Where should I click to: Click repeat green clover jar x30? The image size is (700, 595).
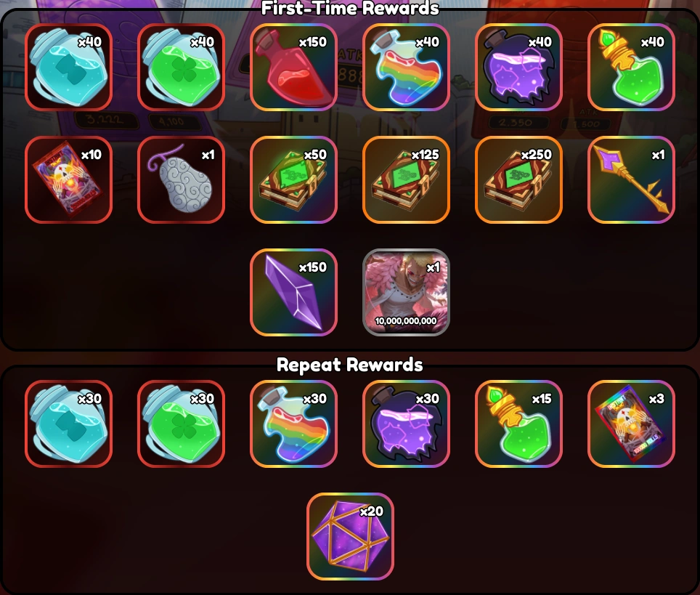point(182,424)
